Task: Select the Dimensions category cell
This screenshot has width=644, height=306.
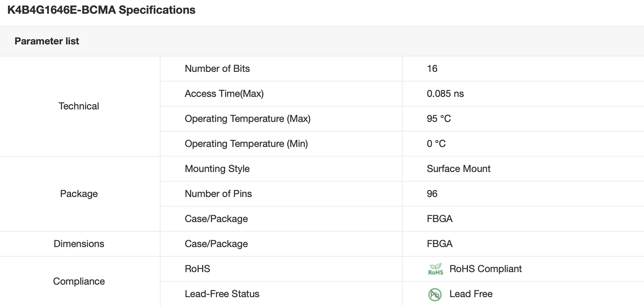Action: (79, 244)
